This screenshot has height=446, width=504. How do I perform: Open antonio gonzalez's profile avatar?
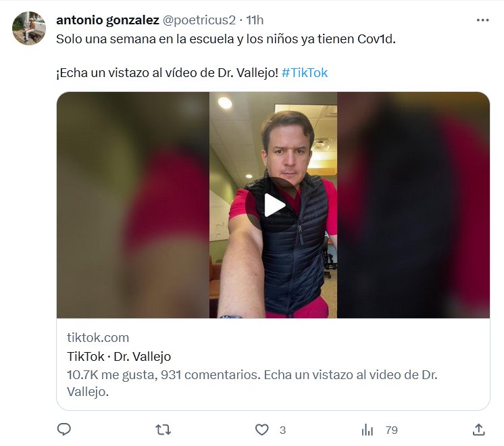(29, 28)
